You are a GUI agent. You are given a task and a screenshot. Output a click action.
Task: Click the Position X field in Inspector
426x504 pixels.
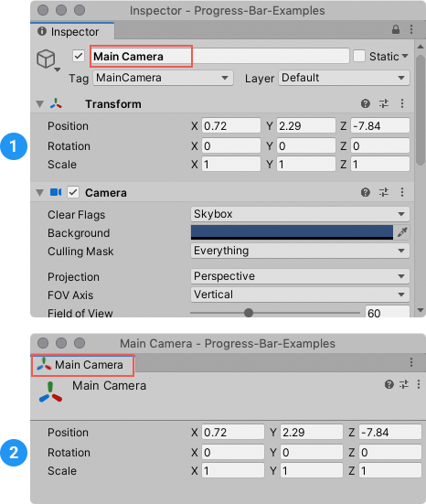[x=231, y=125]
